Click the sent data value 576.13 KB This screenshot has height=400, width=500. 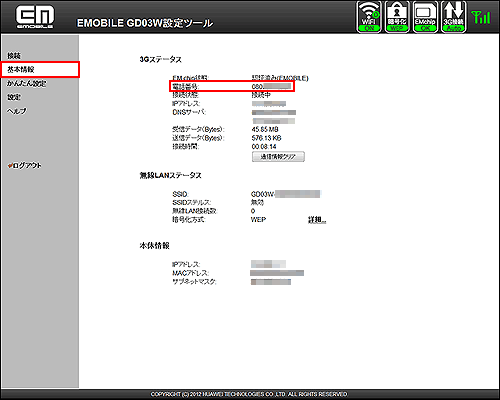266,138
